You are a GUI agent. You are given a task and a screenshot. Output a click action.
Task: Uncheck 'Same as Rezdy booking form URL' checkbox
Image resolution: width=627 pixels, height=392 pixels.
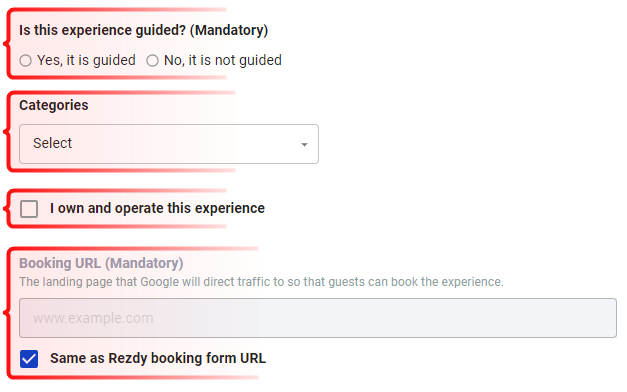click(29, 359)
